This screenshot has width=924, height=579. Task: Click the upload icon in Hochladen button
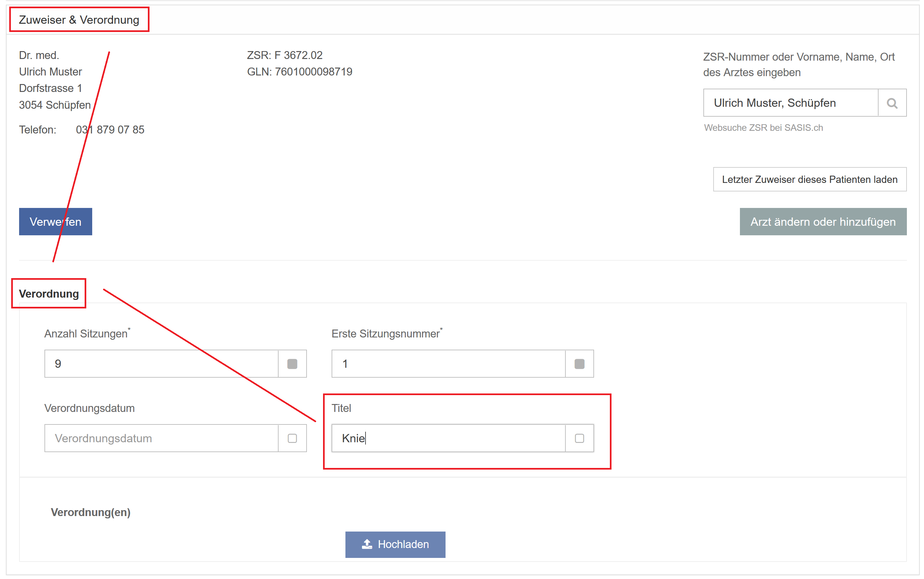click(x=367, y=544)
